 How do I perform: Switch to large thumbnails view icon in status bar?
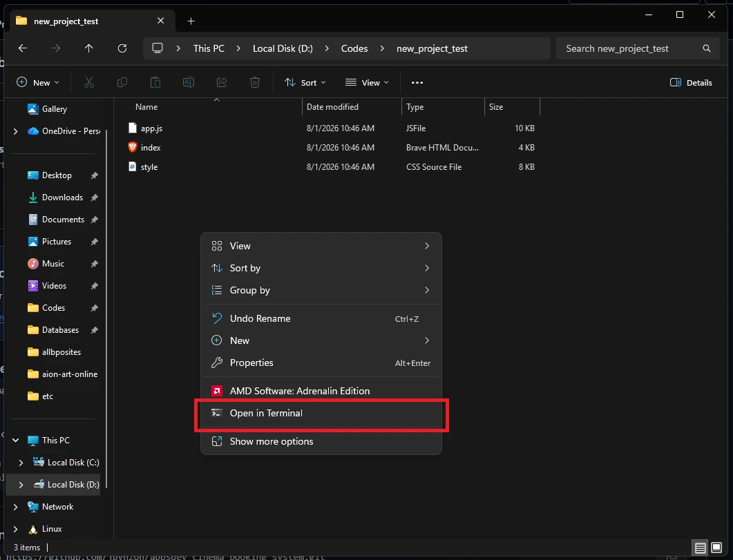tap(716, 548)
